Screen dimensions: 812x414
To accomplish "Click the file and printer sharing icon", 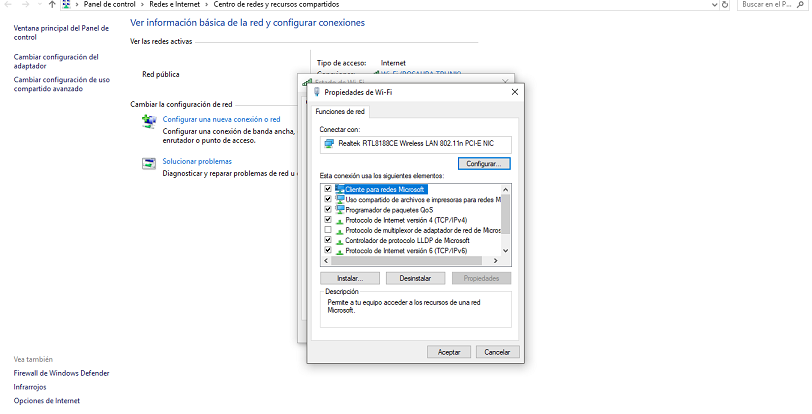I will tap(340, 199).
